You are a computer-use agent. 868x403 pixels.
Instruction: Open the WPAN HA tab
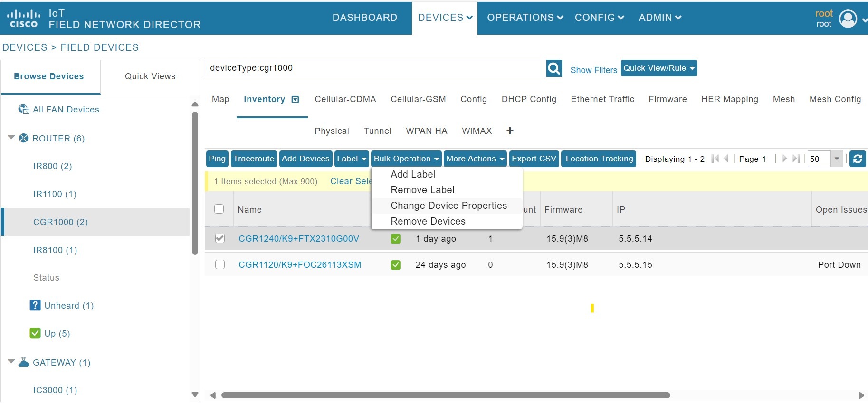click(426, 131)
